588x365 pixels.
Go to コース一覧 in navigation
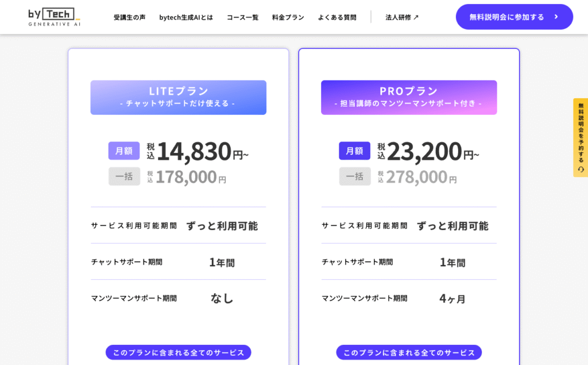[243, 17]
